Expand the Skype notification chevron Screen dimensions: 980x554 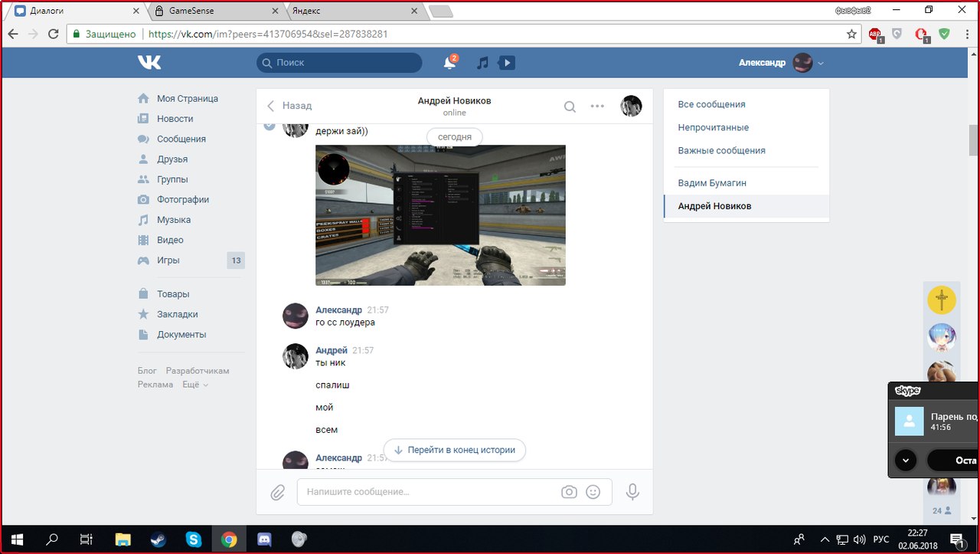coord(905,461)
